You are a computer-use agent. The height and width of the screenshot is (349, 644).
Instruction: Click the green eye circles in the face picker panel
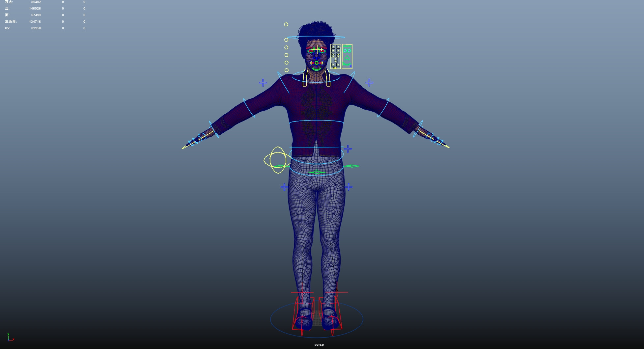click(347, 51)
